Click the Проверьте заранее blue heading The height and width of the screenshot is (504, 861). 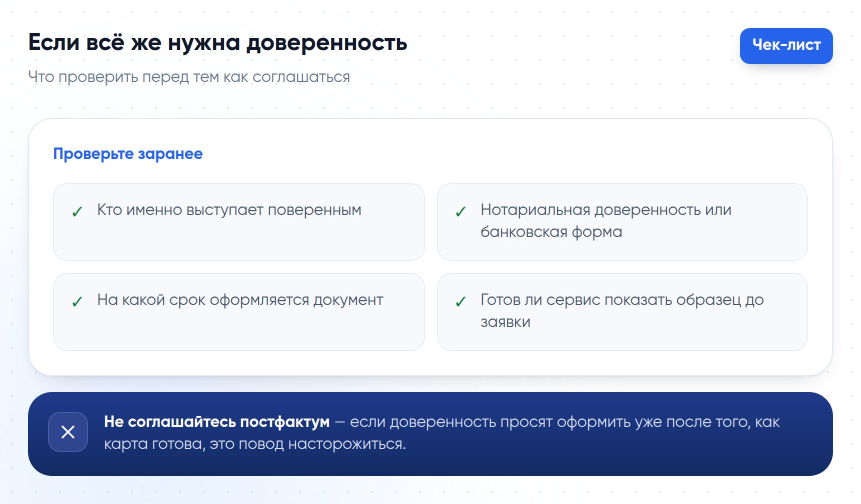point(128,154)
